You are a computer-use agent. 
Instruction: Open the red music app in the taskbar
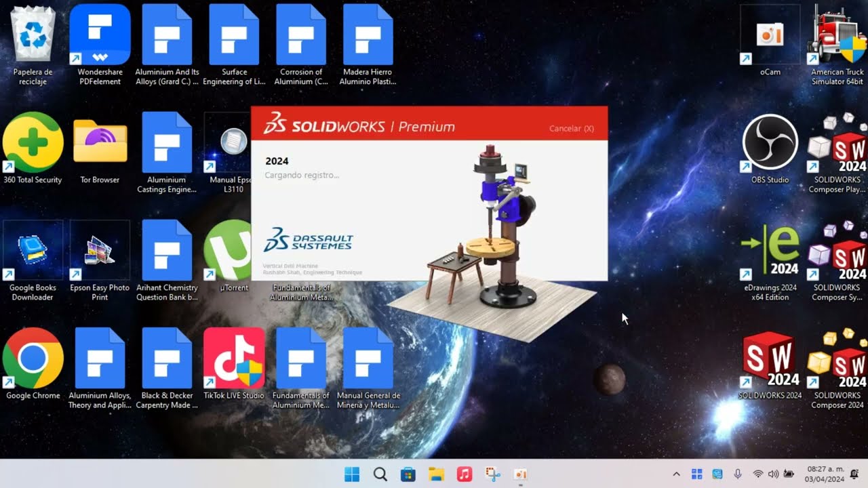click(465, 474)
